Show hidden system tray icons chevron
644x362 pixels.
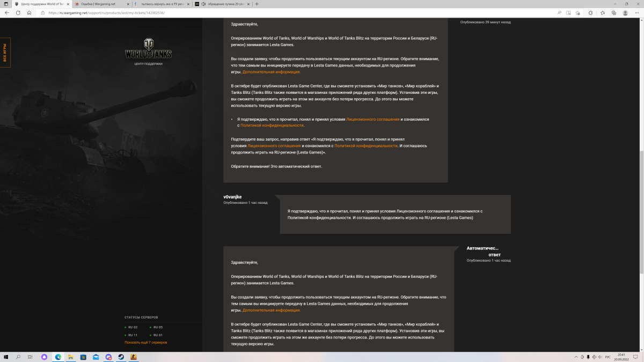pyautogui.click(x=576, y=357)
